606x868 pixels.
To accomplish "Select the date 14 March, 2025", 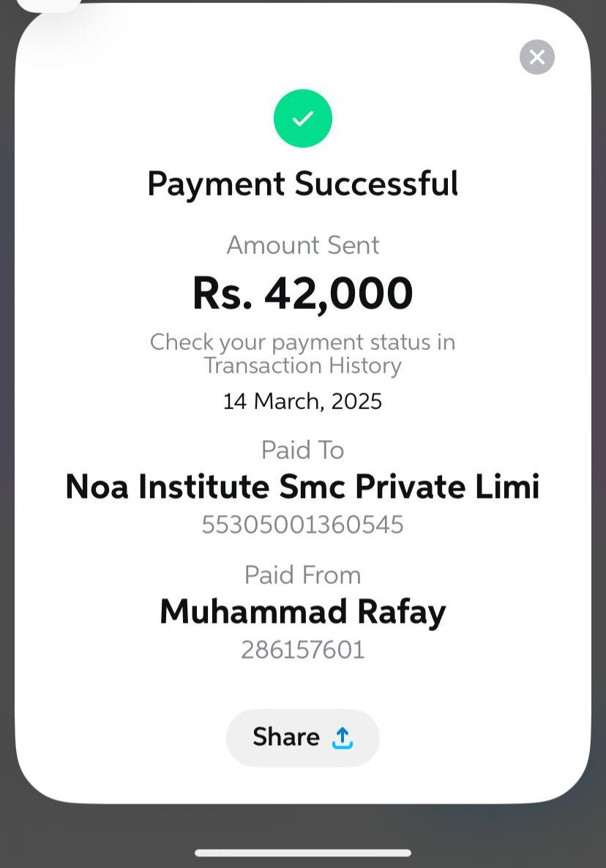I will pyautogui.click(x=303, y=401).
